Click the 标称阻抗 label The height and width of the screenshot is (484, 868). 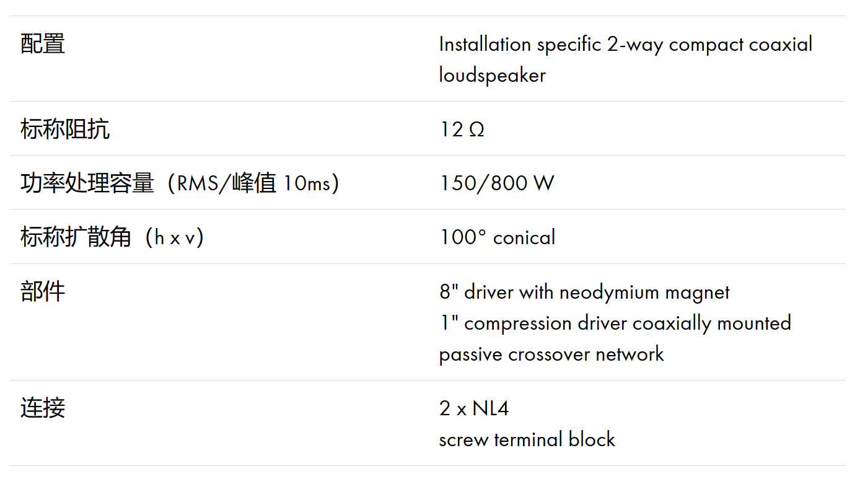click(x=65, y=130)
